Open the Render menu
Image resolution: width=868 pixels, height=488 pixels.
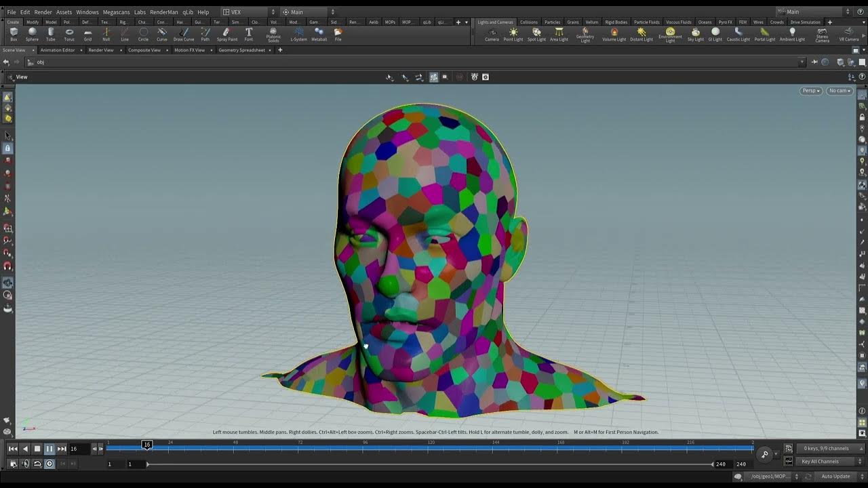43,12
